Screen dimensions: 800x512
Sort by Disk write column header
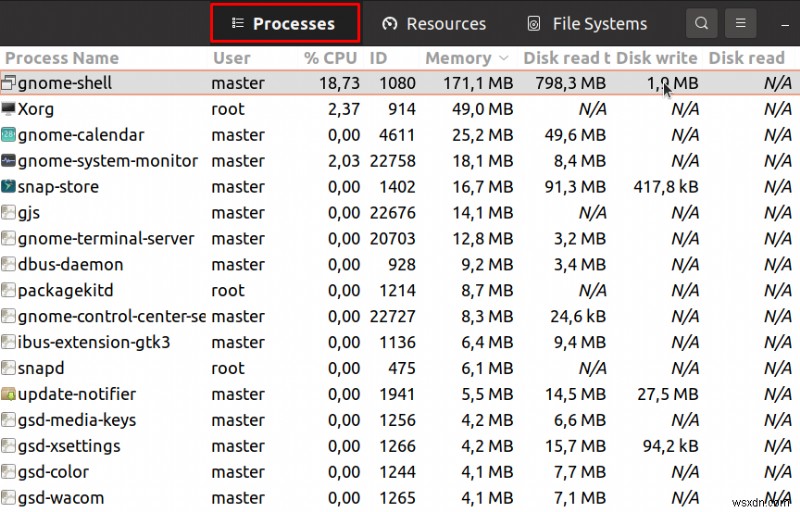point(657,58)
